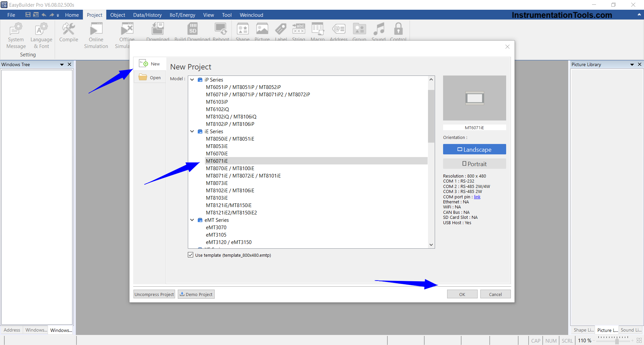
Task: Select Portrait orientation
Action: [474, 164]
